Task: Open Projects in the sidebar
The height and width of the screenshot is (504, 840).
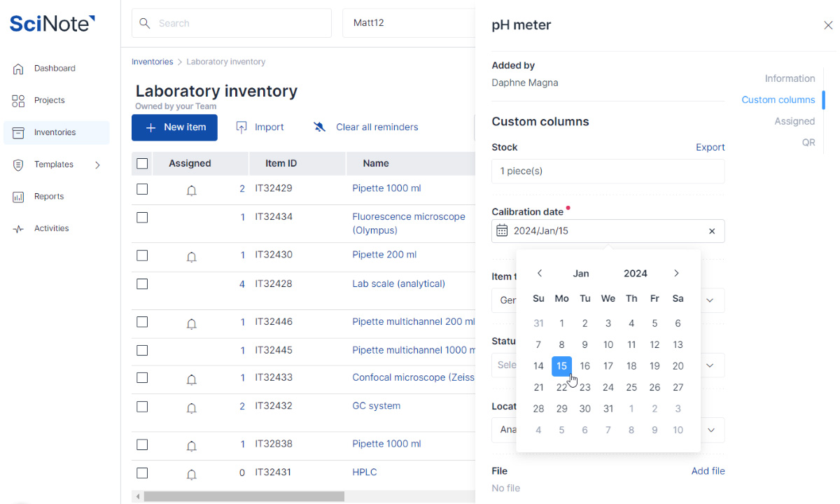Action: click(x=49, y=101)
